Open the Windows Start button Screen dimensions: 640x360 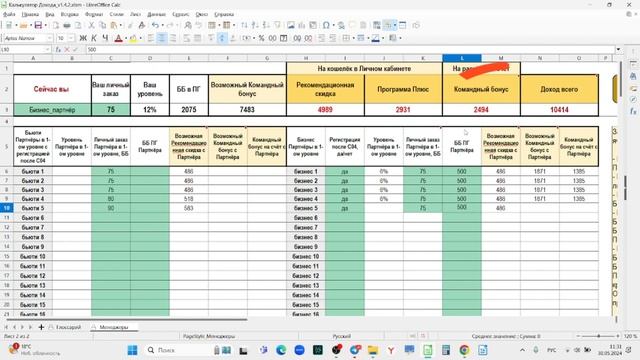pyautogui.click(x=132, y=350)
